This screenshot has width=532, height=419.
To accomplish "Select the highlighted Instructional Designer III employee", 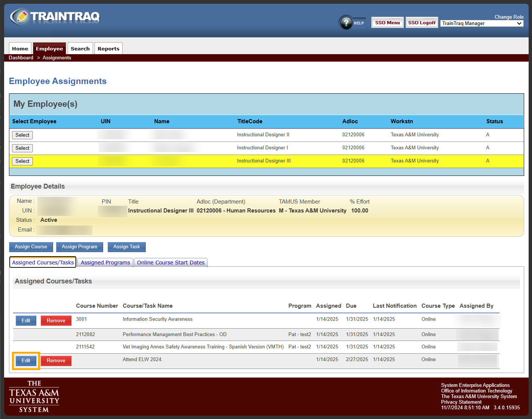I will tap(22, 161).
